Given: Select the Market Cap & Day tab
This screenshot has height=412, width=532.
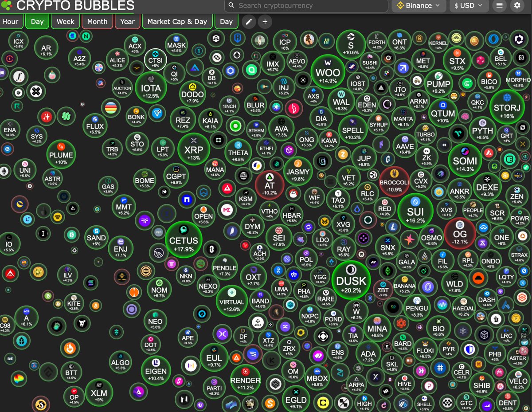Looking at the screenshot, I should pyautogui.click(x=177, y=22).
